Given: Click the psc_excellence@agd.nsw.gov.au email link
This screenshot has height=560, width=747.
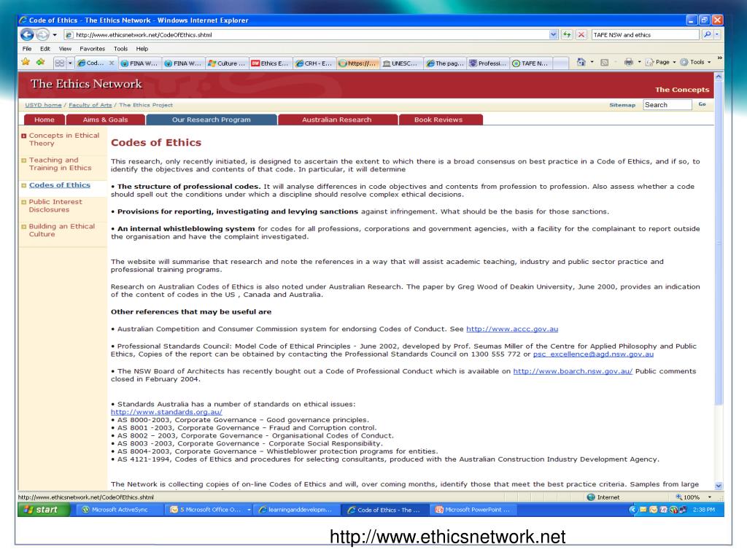Looking at the screenshot, I should [x=593, y=354].
